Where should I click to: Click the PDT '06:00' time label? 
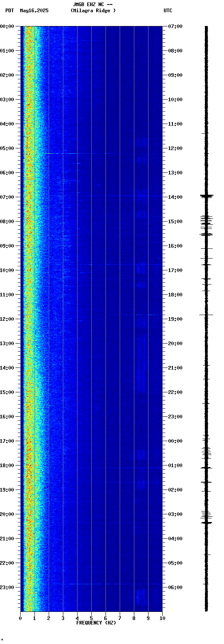coord(7,173)
